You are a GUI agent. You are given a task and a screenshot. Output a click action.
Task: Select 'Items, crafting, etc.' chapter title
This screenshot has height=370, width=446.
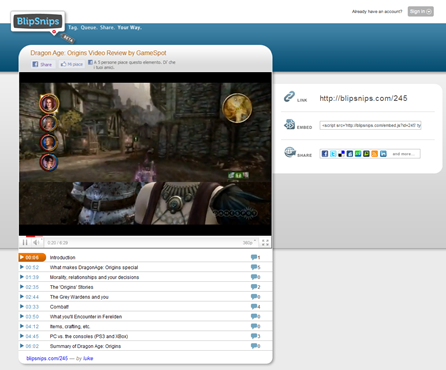(x=70, y=326)
